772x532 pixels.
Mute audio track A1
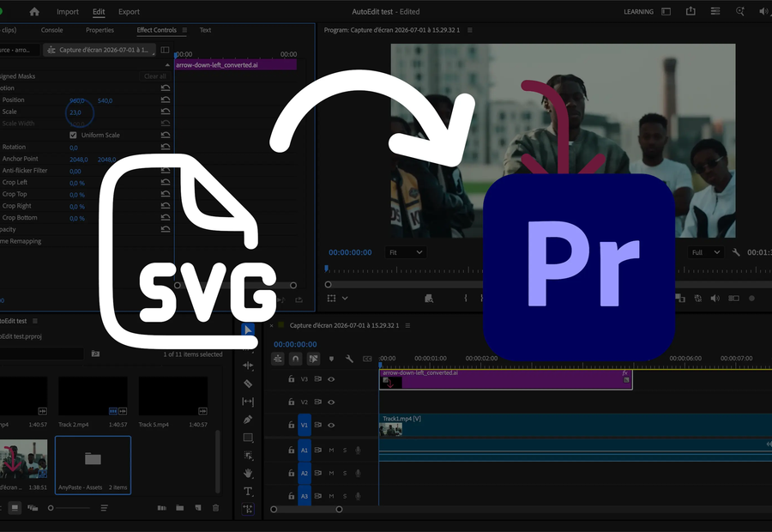331,450
